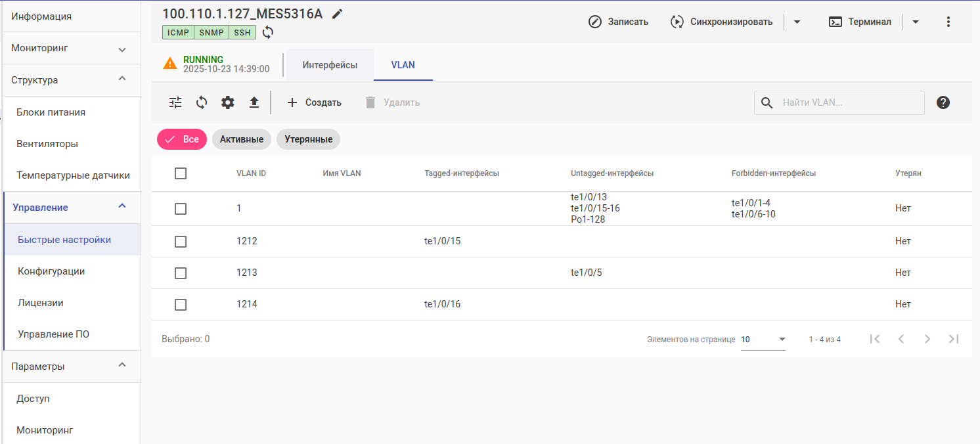980x444 pixels.
Task: Open help via question mark icon
Action: 943,102
